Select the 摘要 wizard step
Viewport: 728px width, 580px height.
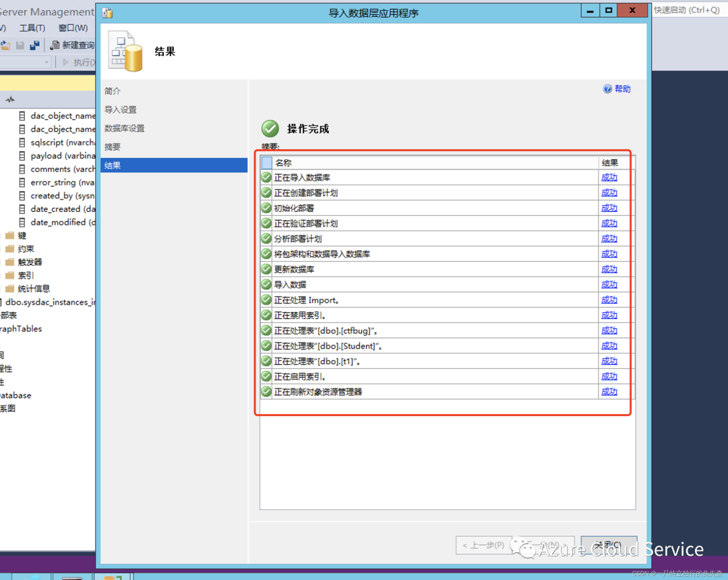[113, 147]
